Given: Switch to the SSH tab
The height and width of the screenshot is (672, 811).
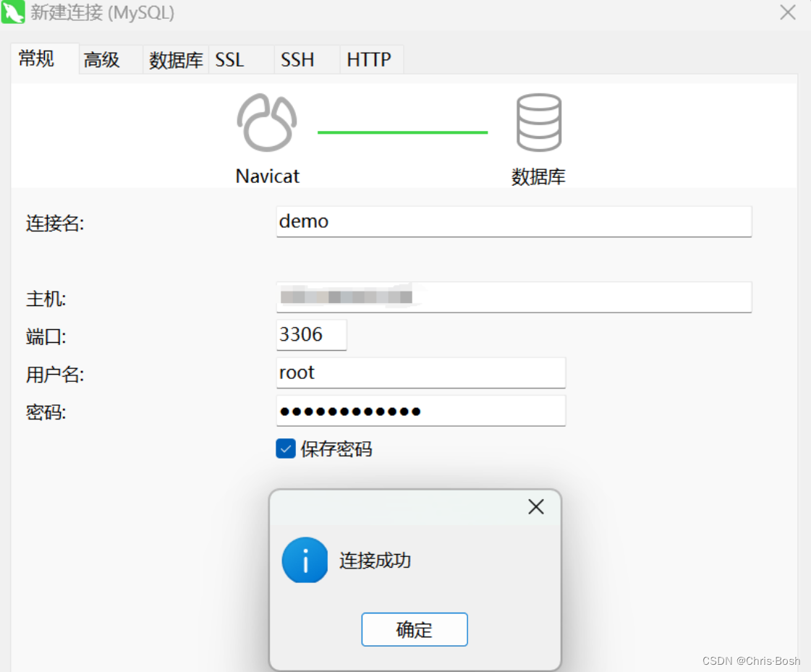Looking at the screenshot, I should [307, 60].
